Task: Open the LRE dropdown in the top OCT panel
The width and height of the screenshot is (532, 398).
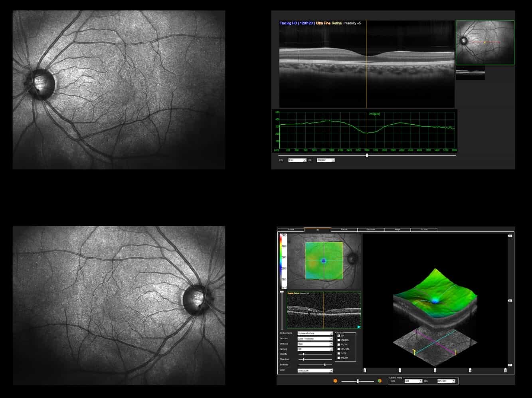Action: (325, 160)
